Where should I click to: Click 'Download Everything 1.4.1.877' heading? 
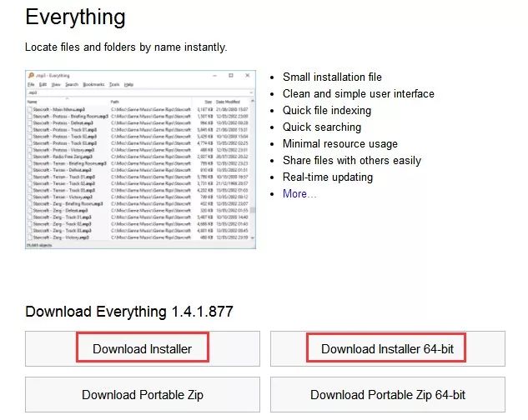tap(129, 312)
